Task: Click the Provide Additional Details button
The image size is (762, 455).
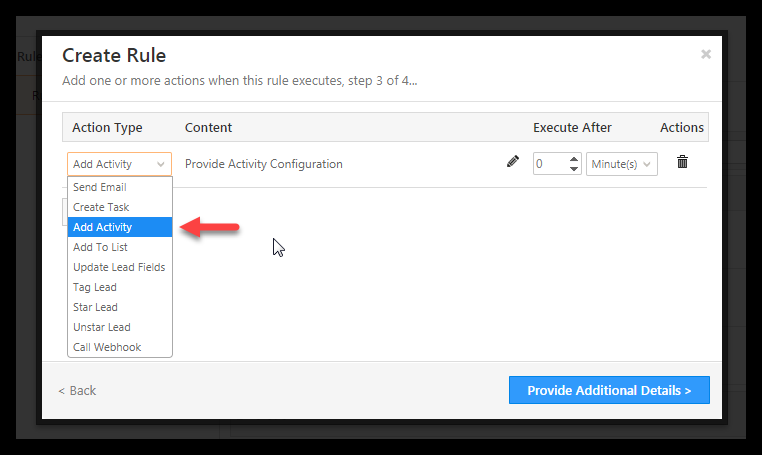Action: 609,390
